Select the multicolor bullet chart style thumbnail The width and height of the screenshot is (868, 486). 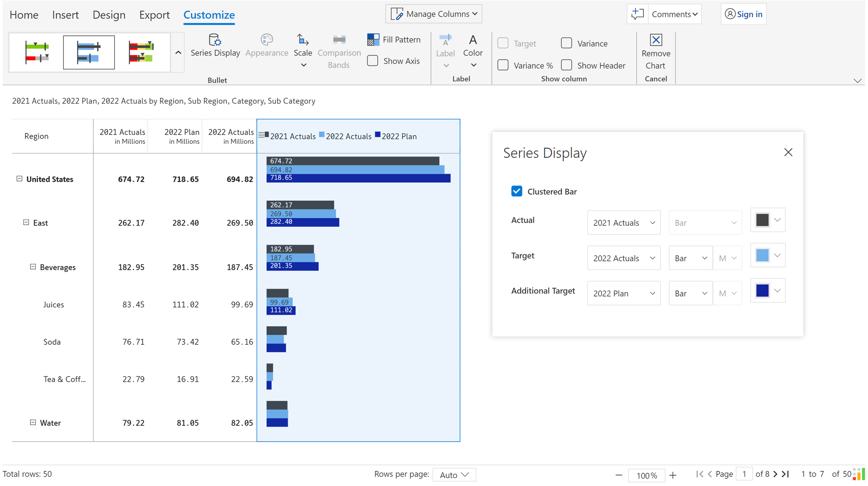point(141,52)
